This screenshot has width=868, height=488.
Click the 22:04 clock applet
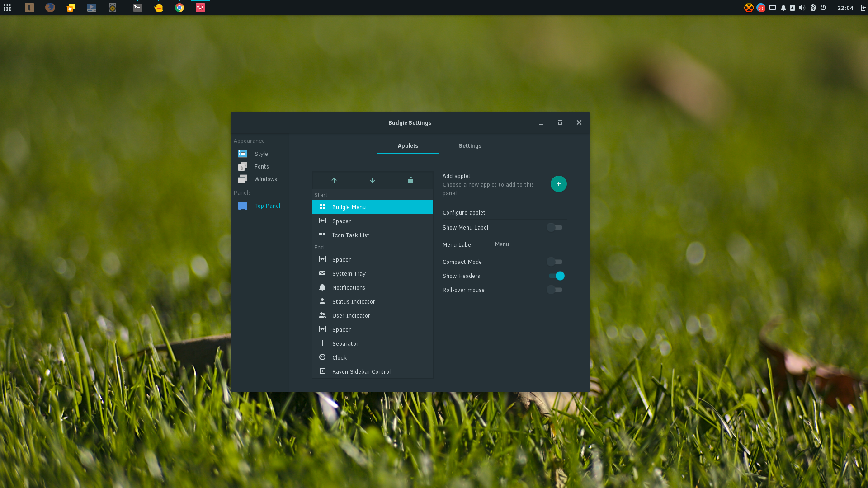[x=845, y=8]
